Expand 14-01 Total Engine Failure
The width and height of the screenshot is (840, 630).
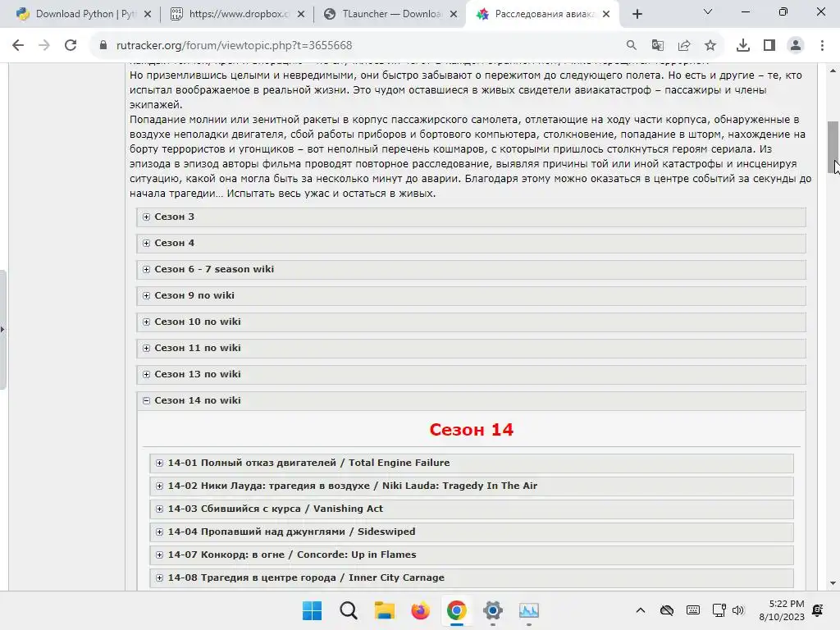coord(472,463)
